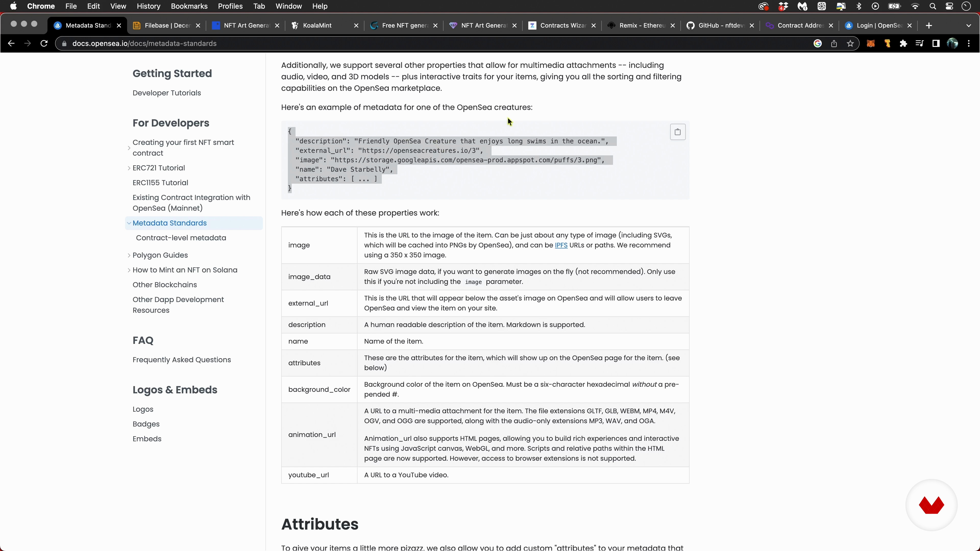The width and height of the screenshot is (980, 551).
Task: Open Chrome three-dot menu
Action: (x=969, y=43)
